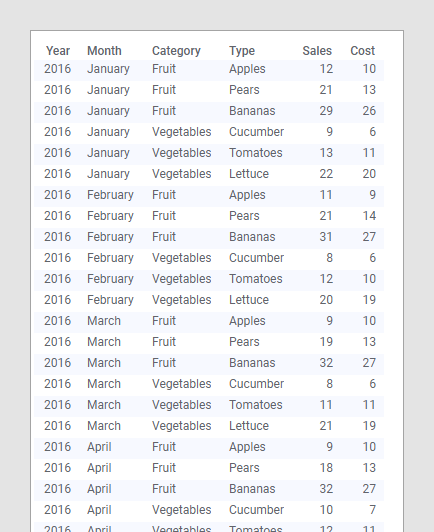Click the January Tomatoes row
This screenshot has height=532, width=434.
pyautogui.click(x=209, y=155)
